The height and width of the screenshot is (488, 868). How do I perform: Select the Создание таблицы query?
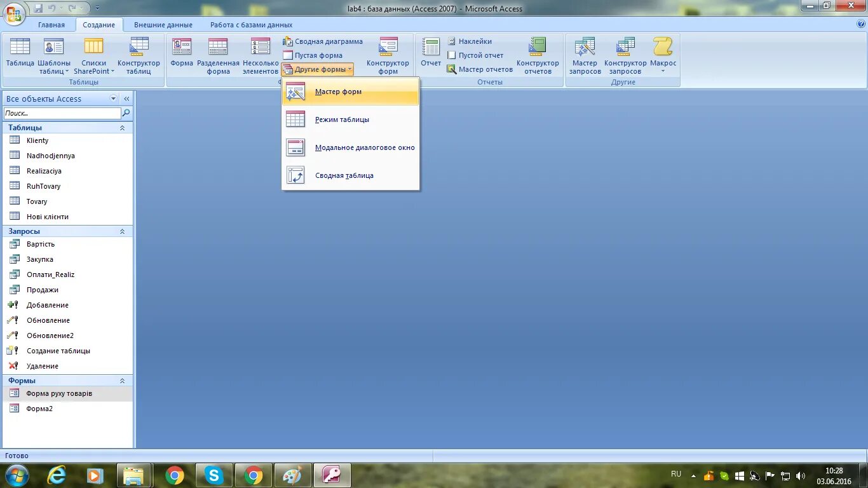coord(67,351)
